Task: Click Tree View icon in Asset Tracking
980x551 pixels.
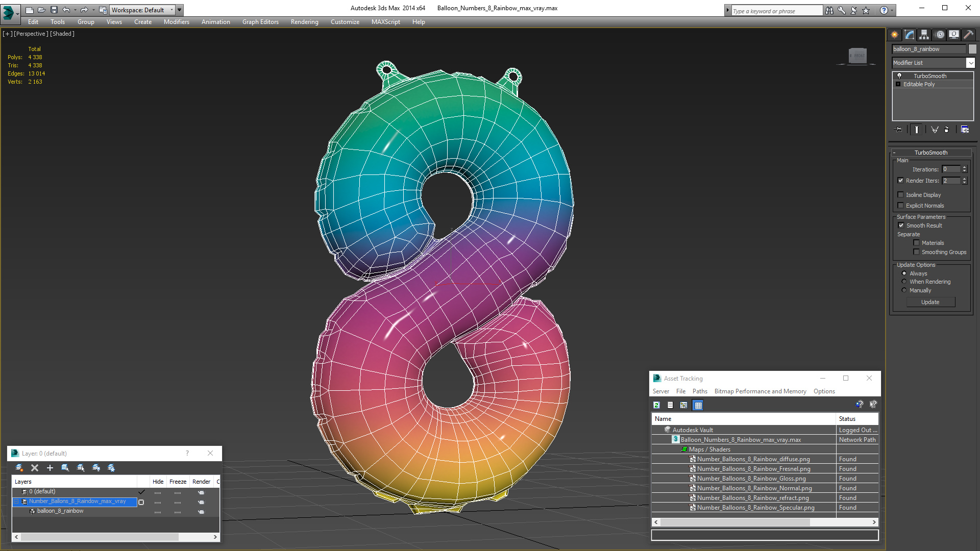Action: click(x=684, y=405)
